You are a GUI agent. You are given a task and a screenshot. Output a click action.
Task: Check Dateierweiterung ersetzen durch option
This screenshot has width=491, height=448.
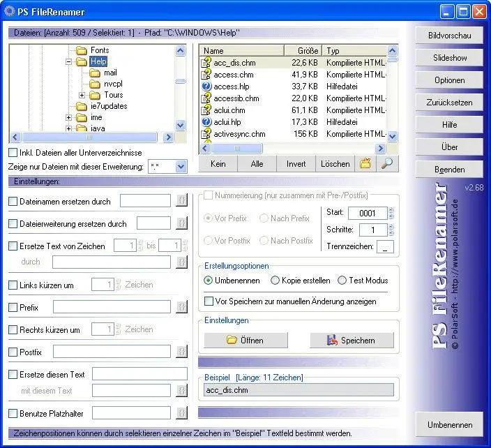click(13, 224)
